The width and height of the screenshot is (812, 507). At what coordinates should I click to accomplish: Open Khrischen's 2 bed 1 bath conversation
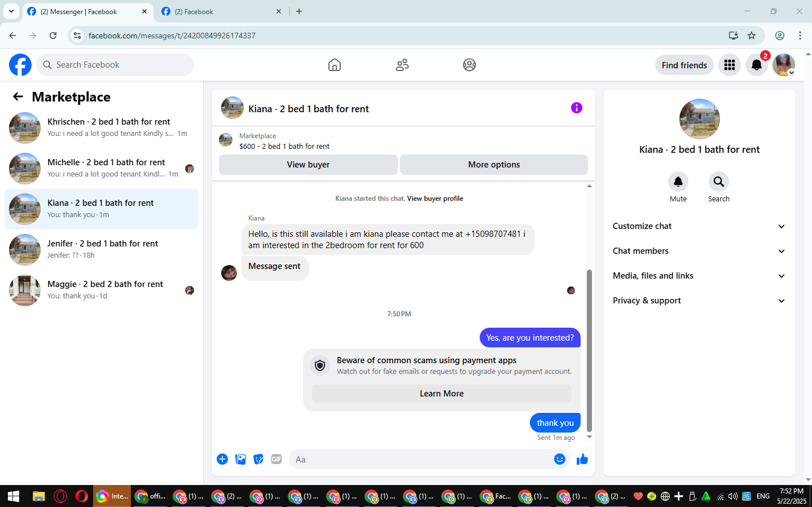coord(102,128)
